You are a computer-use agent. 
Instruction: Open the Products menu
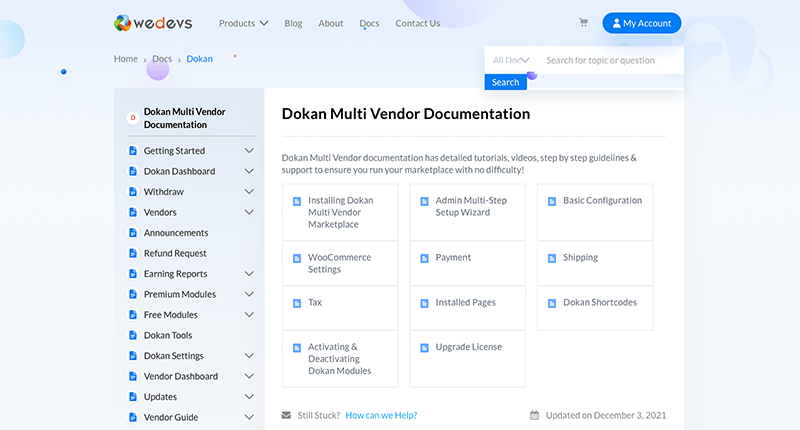pyautogui.click(x=243, y=23)
